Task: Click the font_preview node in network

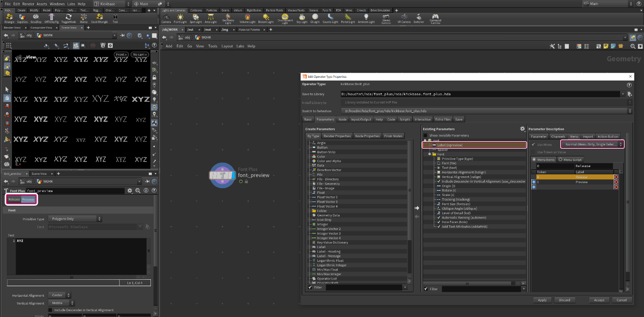Action: (223, 175)
